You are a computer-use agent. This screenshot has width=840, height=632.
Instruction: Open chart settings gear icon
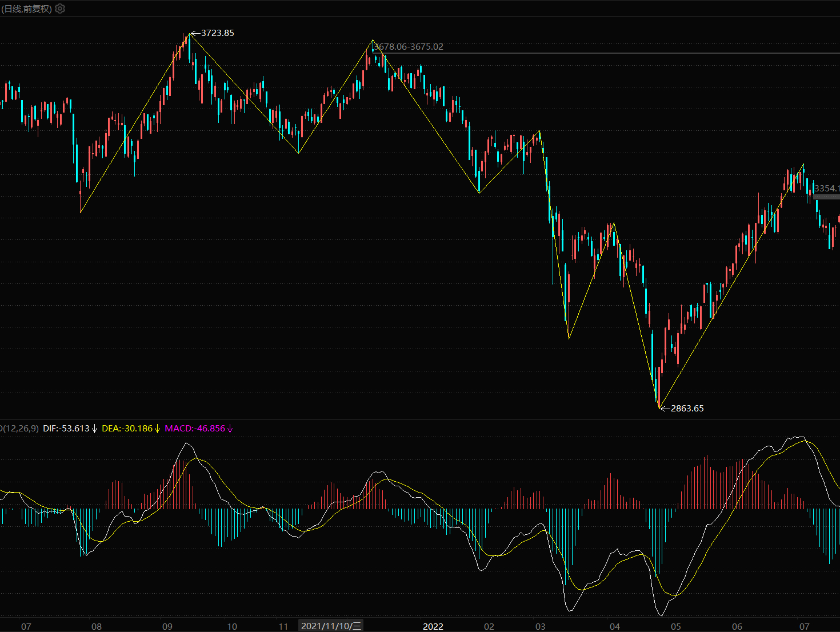click(60, 9)
